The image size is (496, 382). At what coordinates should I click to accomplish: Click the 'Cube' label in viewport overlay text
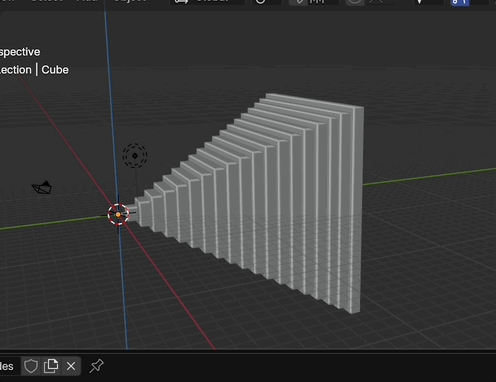[x=55, y=70]
